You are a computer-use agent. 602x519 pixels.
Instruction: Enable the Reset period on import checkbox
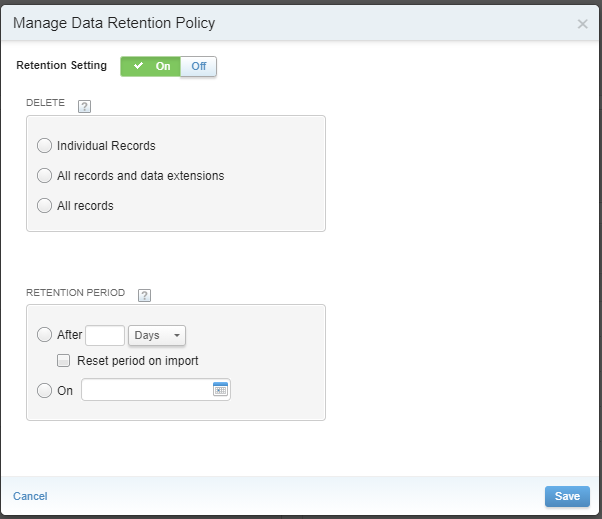64,361
